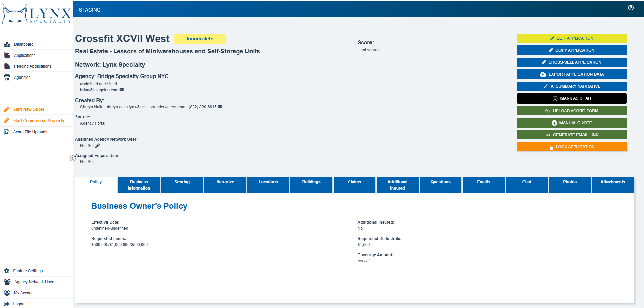Collapse the sidebar with the arrow circle
This screenshot has height=308, width=644.
click(x=72, y=158)
